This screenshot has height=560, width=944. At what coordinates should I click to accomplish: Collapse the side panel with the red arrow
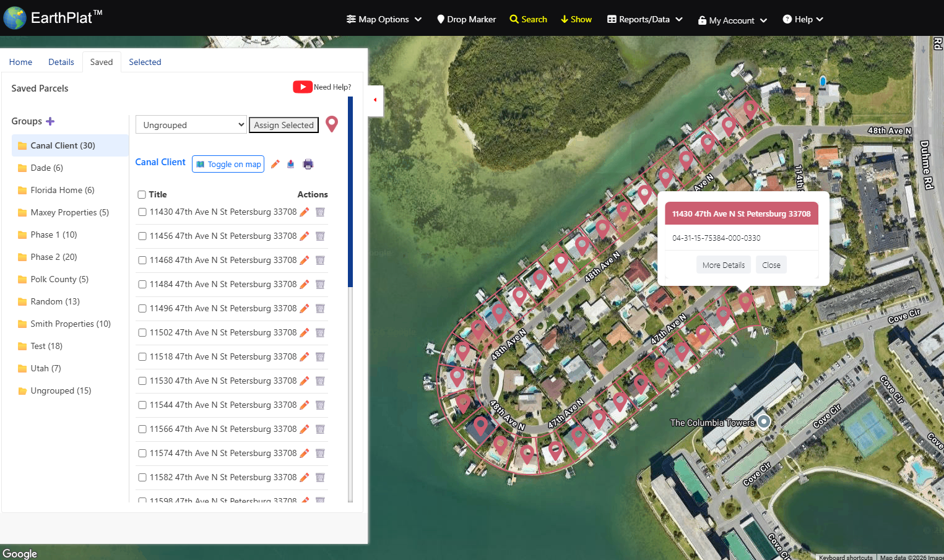pyautogui.click(x=375, y=99)
